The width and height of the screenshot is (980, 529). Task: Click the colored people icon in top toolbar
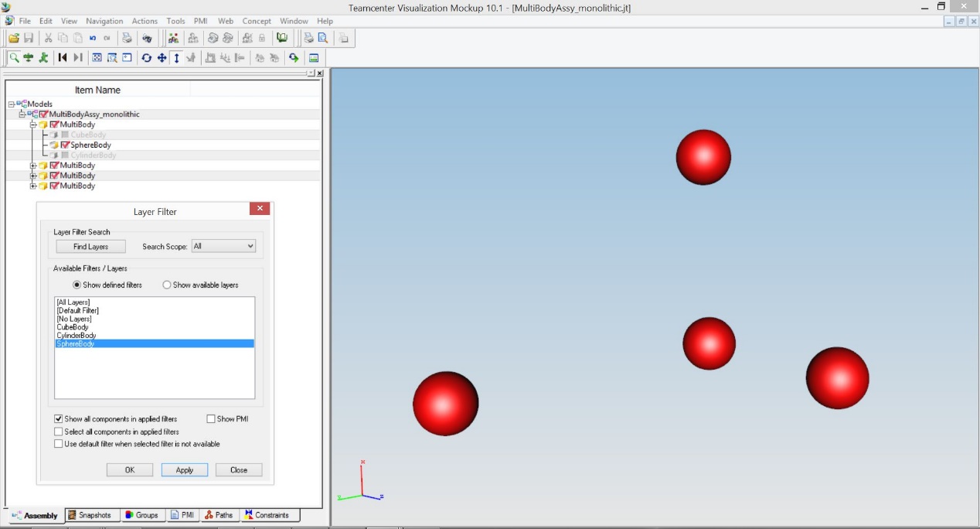click(173, 38)
